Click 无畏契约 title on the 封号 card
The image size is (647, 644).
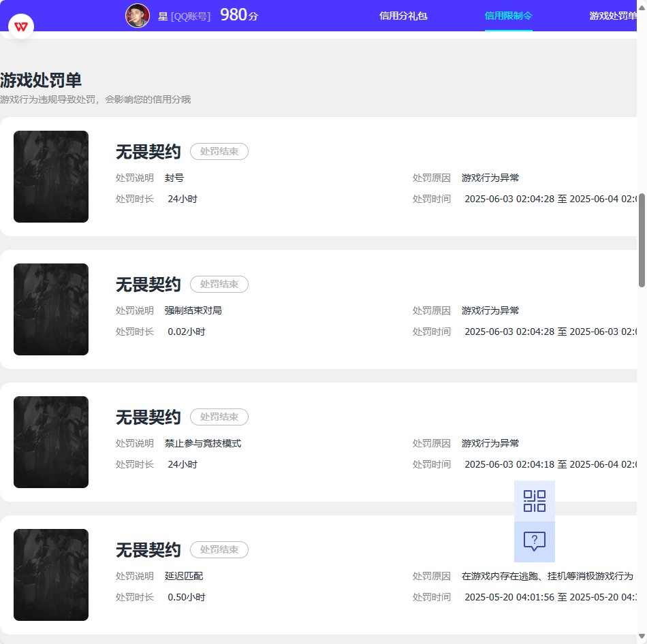click(148, 152)
